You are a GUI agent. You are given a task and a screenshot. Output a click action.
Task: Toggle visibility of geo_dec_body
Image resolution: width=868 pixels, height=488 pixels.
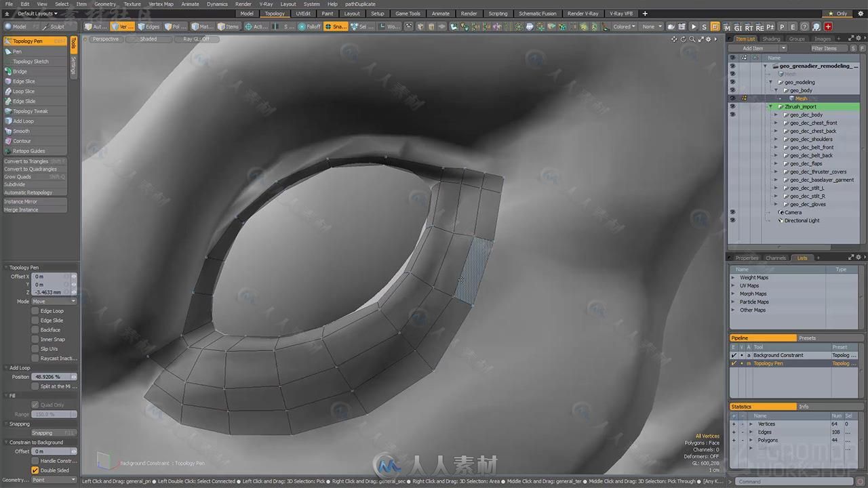click(732, 115)
